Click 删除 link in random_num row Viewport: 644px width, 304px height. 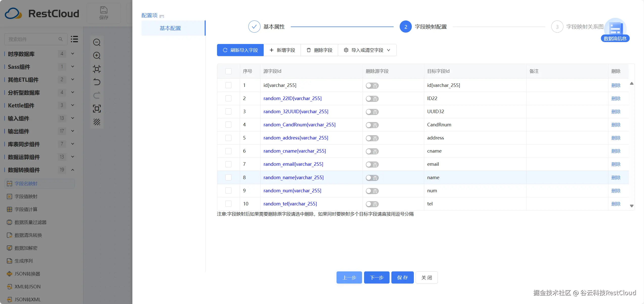point(616,191)
